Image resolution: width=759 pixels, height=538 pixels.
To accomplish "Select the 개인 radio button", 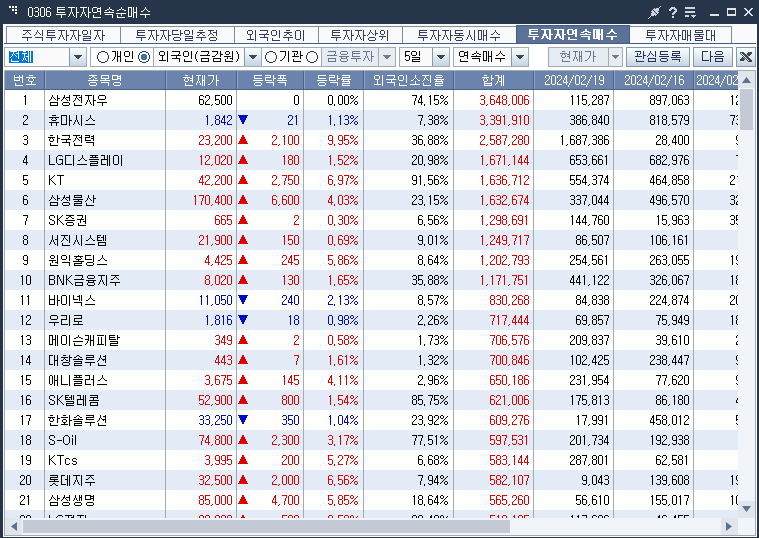I will click(x=103, y=57).
